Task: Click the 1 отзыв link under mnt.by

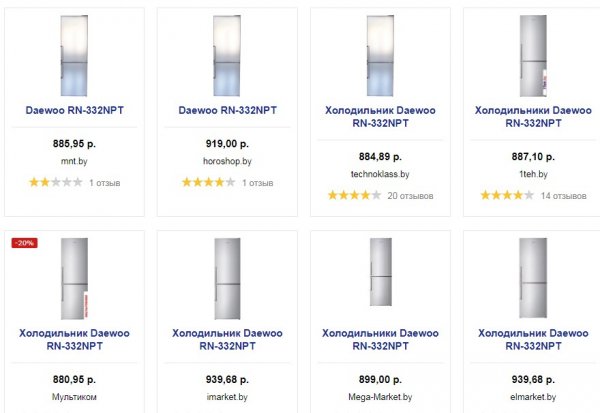Action: (105, 183)
